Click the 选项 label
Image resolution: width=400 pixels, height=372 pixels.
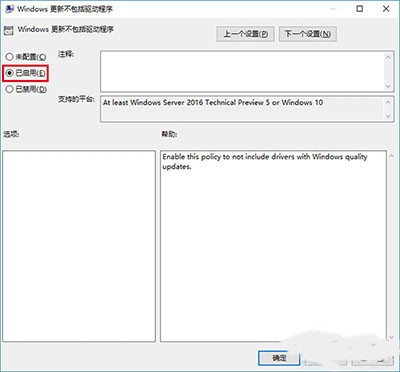[x=11, y=134]
